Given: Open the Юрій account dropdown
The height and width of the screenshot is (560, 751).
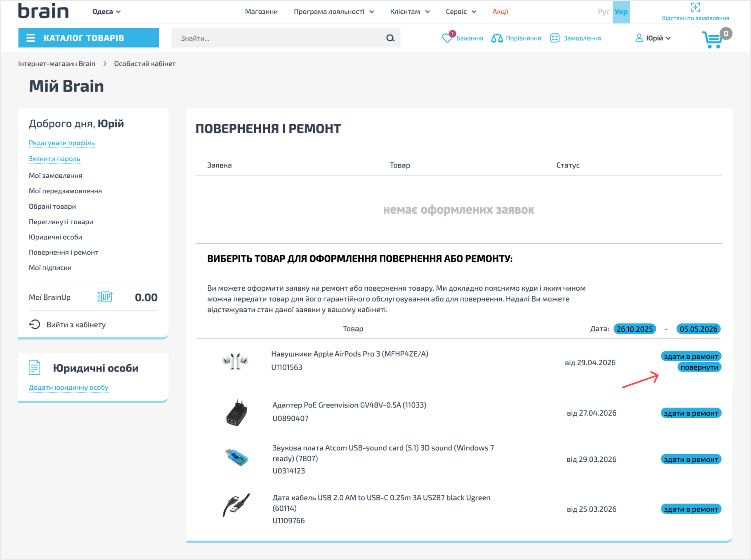Looking at the screenshot, I should 658,38.
